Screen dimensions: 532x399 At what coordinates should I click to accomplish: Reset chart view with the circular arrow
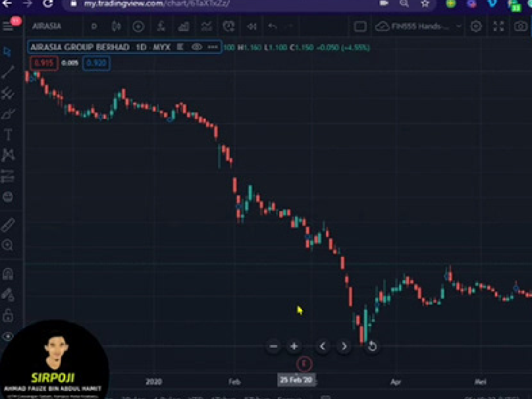[x=372, y=346]
